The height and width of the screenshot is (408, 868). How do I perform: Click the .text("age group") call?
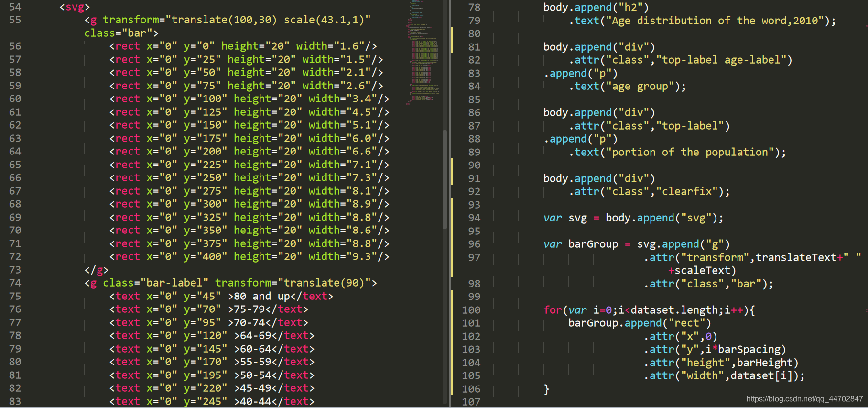[x=628, y=86]
